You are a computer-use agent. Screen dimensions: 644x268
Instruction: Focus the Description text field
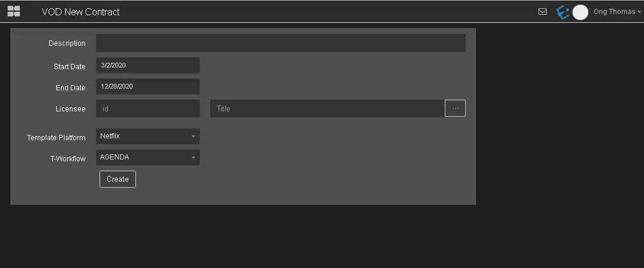tap(281, 43)
